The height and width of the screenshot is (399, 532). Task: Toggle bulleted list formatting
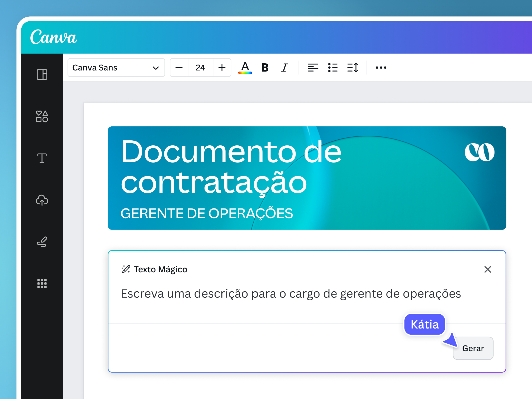pyautogui.click(x=333, y=68)
